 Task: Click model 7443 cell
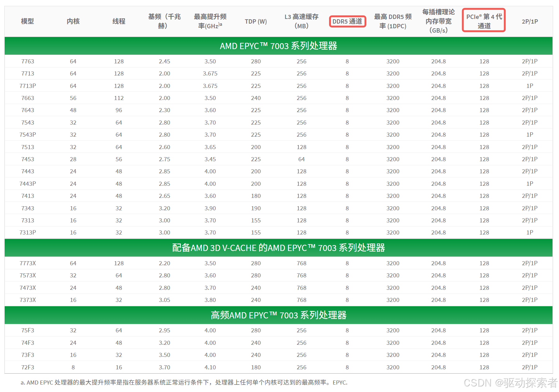(27, 171)
